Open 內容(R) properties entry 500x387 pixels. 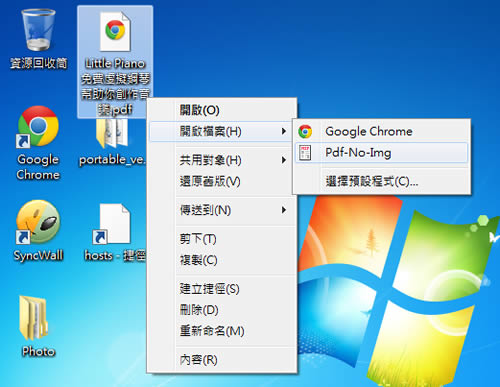tap(222, 360)
